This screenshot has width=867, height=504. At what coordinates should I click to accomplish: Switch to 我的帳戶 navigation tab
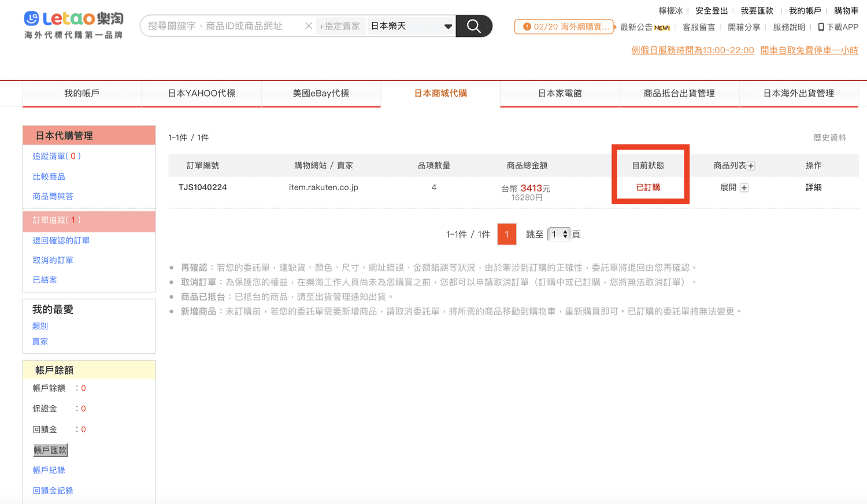click(81, 93)
